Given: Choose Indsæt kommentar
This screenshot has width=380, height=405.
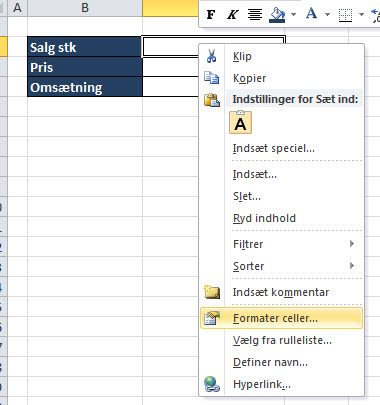Looking at the screenshot, I should [281, 292].
